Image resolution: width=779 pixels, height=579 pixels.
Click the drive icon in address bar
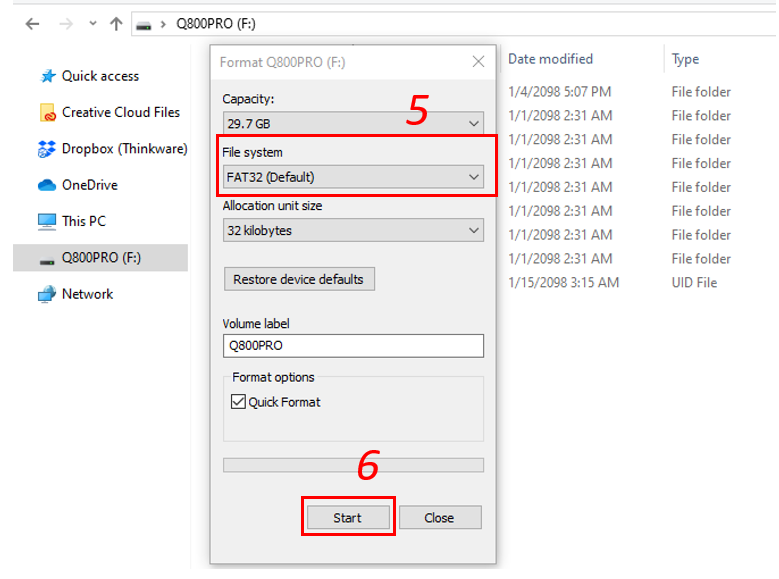144,25
